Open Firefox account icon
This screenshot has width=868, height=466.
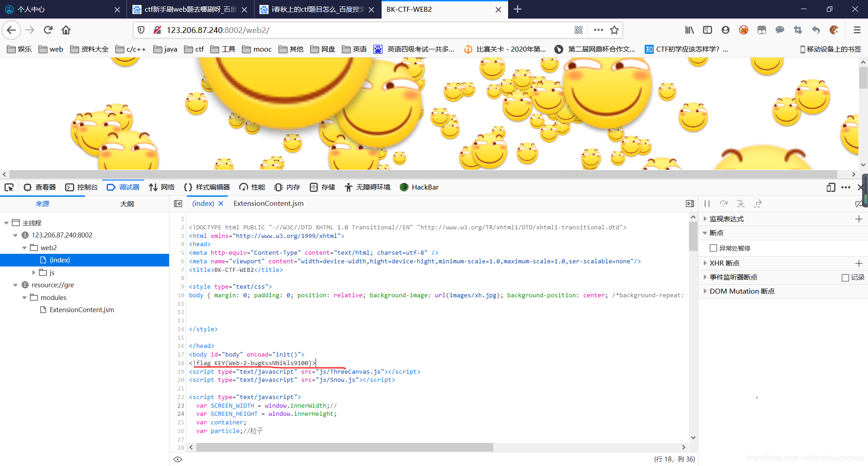(x=726, y=30)
